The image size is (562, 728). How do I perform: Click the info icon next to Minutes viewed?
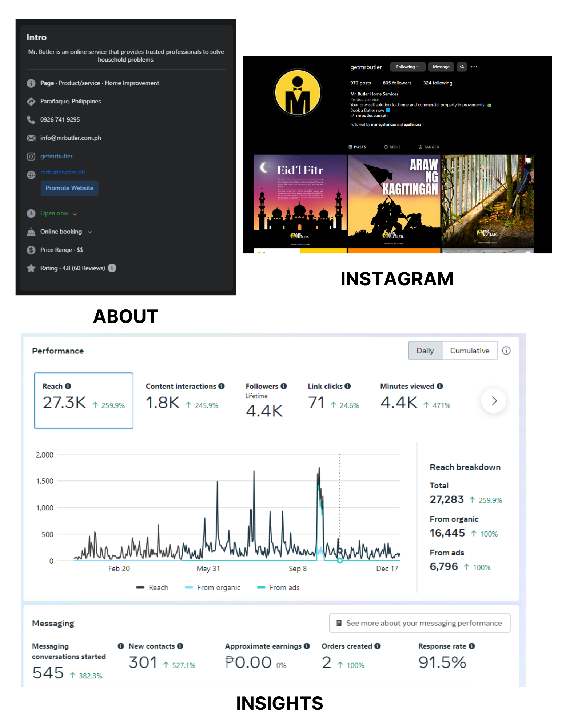coord(440,386)
